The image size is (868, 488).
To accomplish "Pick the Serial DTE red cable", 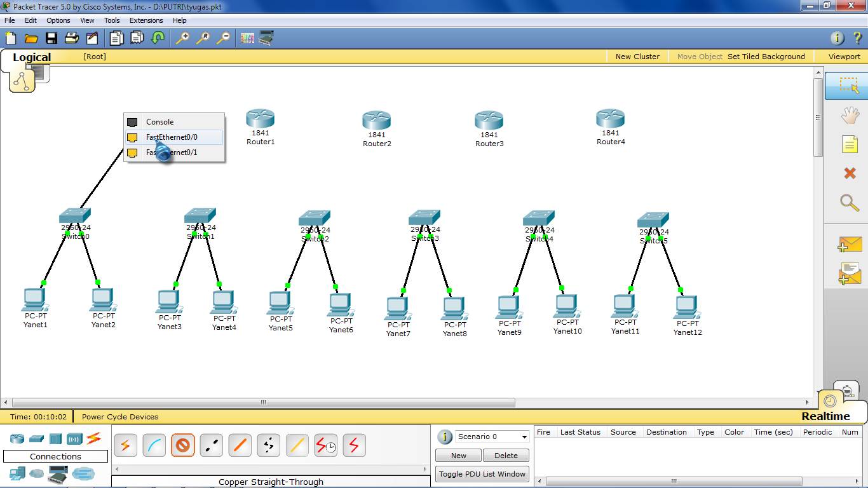I will pos(354,446).
